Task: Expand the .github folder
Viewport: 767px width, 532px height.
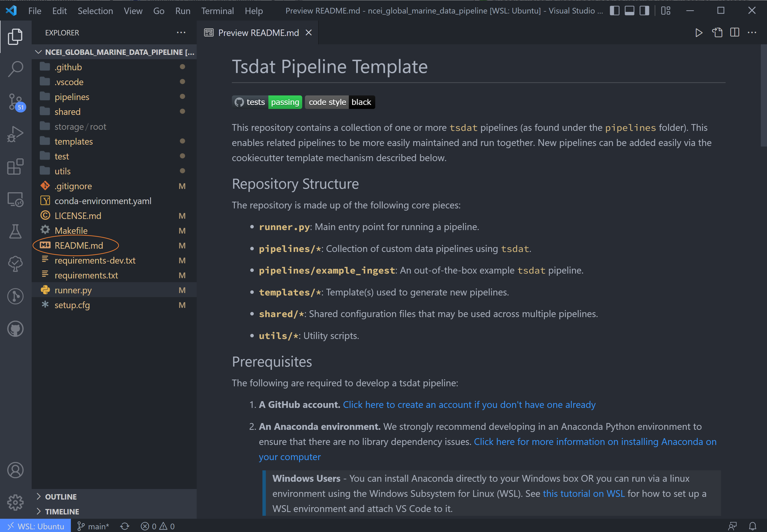Action: click(x=114, y=67)
